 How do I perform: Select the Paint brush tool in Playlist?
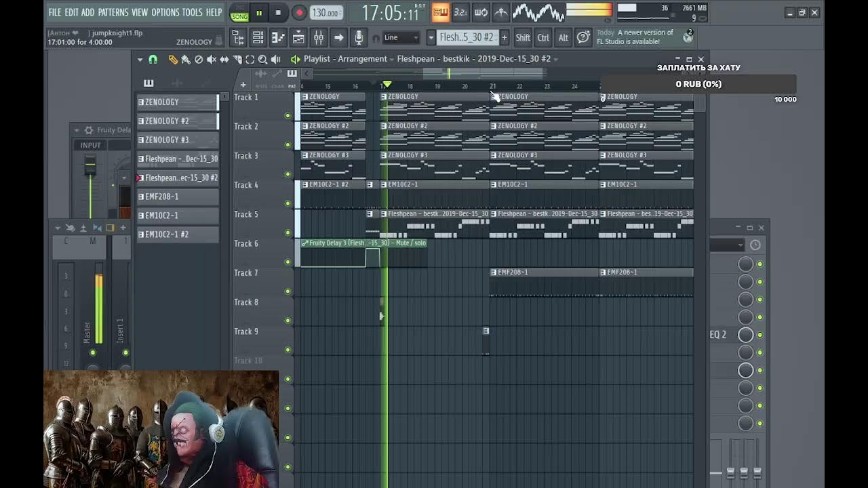click(186, 60)
